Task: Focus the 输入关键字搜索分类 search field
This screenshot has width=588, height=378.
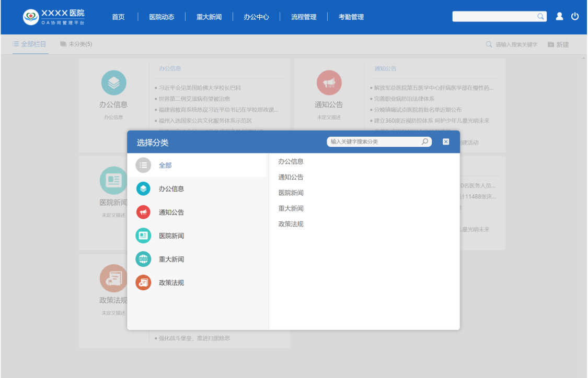Action: (x=374, y=141)
